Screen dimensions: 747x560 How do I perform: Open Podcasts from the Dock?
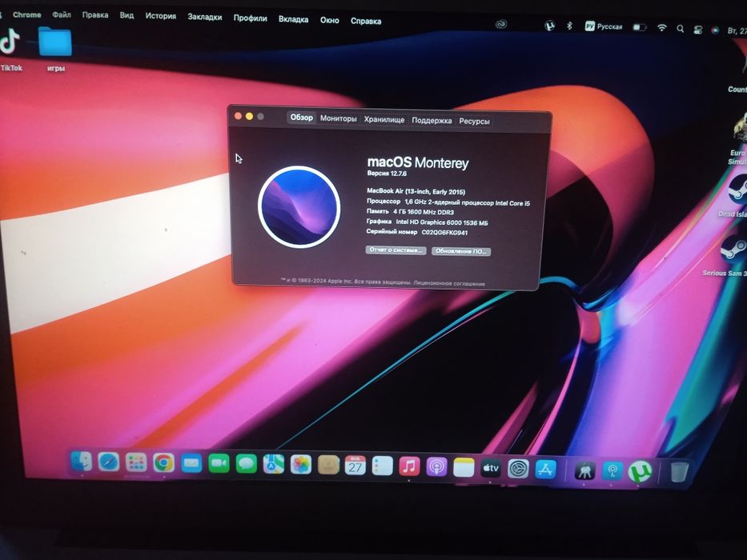click(x=436, y=467)
